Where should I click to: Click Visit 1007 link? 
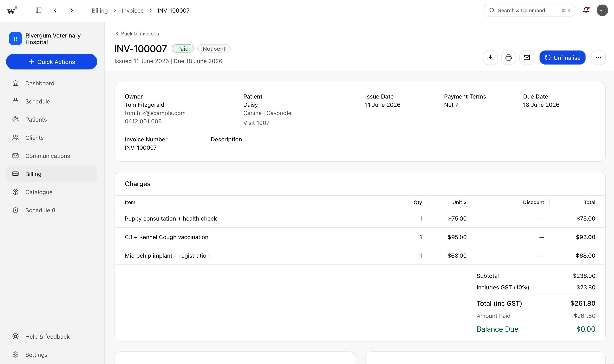pos(256,123)
